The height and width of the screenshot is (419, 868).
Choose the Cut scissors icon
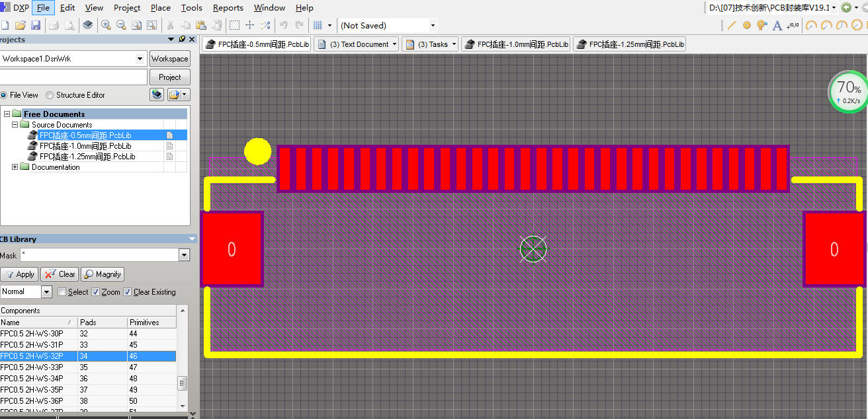tap(170, 25)
